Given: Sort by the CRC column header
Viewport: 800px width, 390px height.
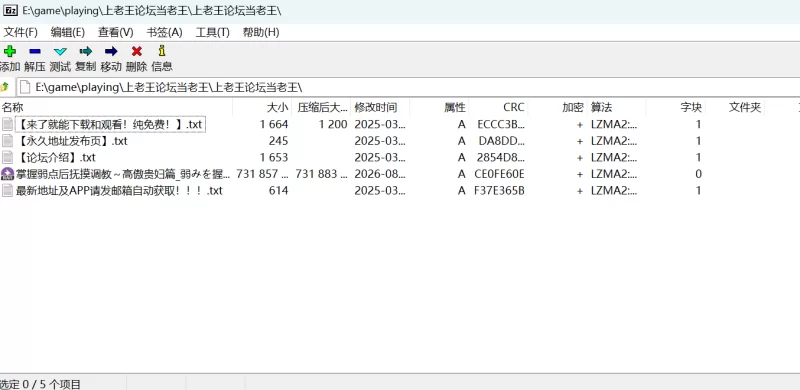Looking at the screenshot, I should (499, 107).
